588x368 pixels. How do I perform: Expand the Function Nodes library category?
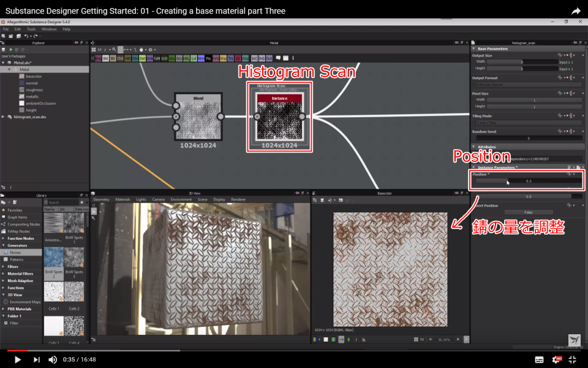(4, 239)
